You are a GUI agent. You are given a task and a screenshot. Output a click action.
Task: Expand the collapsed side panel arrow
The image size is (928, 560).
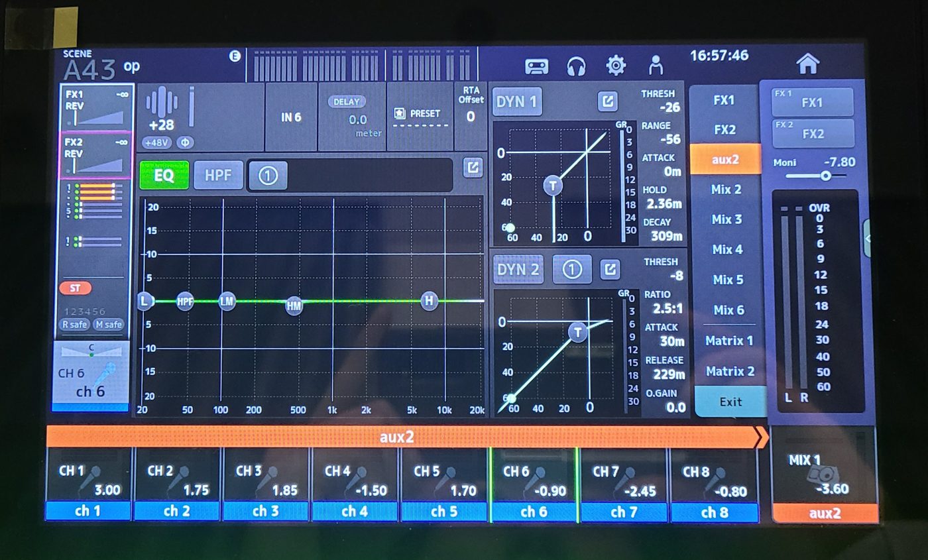[x=866, y=239]
